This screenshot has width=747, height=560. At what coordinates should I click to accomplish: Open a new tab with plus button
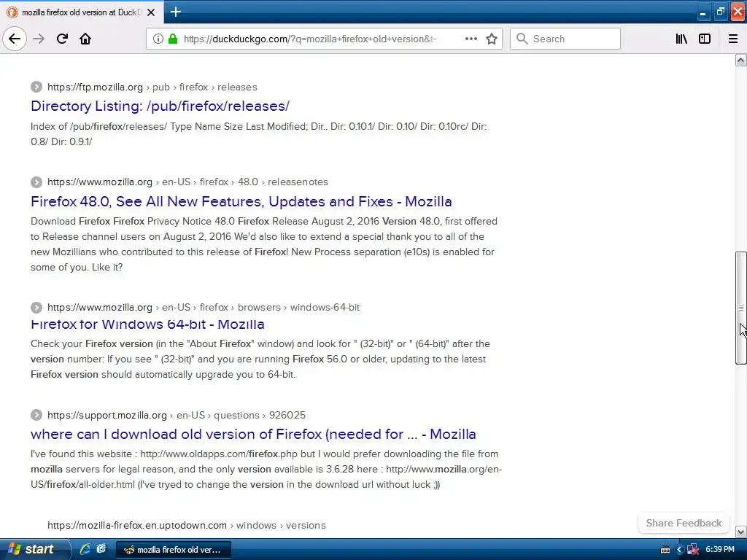(x=175, y=12)
